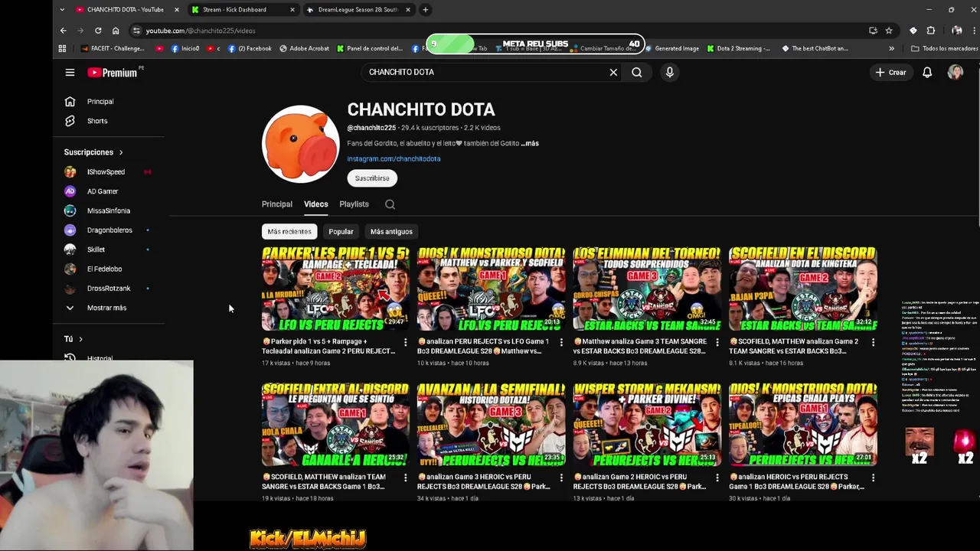Go to YouTube Premium home logo
The height and width of the screenshot is (551, 980).
click(112, 73)
